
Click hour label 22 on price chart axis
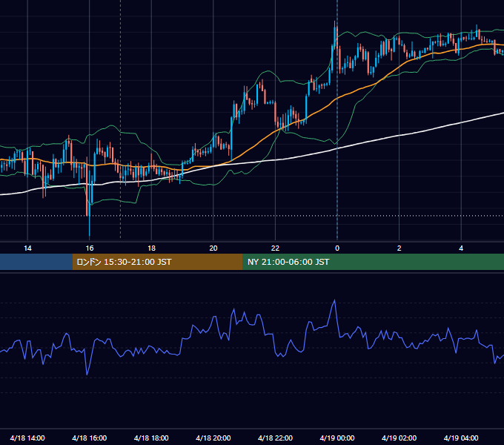point(275,248)
